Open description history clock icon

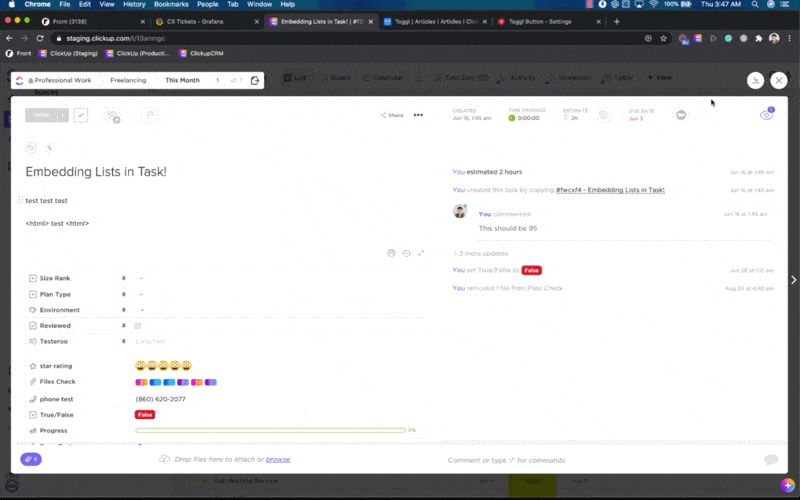(x=406, y=253)
